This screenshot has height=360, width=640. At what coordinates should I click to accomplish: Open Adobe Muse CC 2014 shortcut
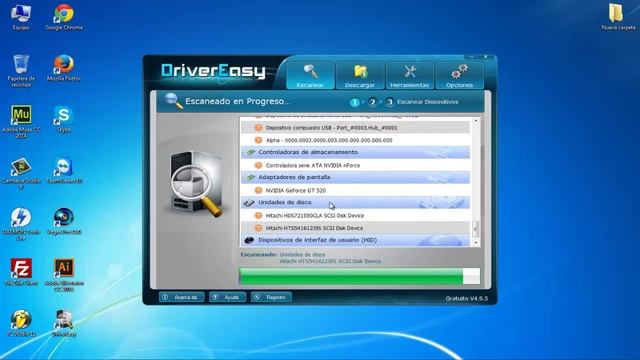point(21,122)
